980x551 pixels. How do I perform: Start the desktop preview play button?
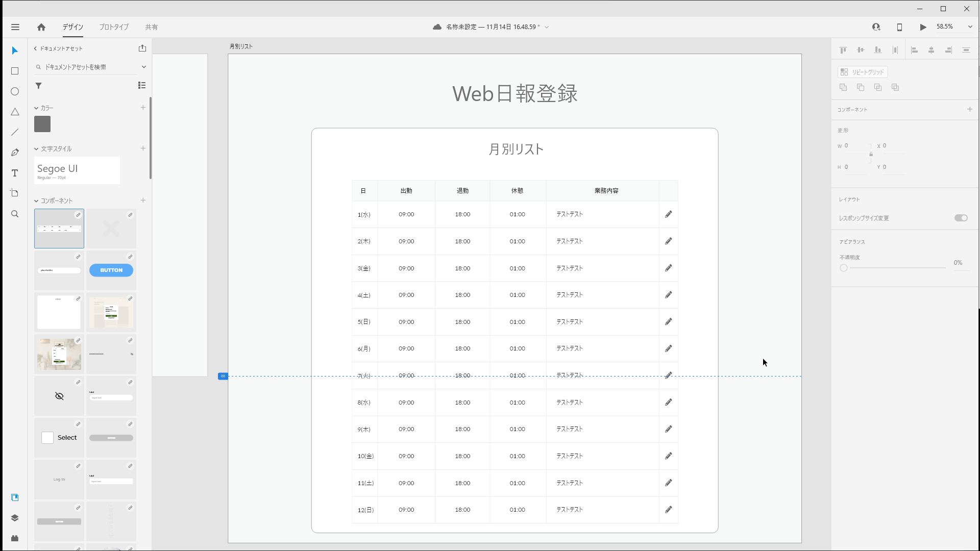(x=923, y=27)
